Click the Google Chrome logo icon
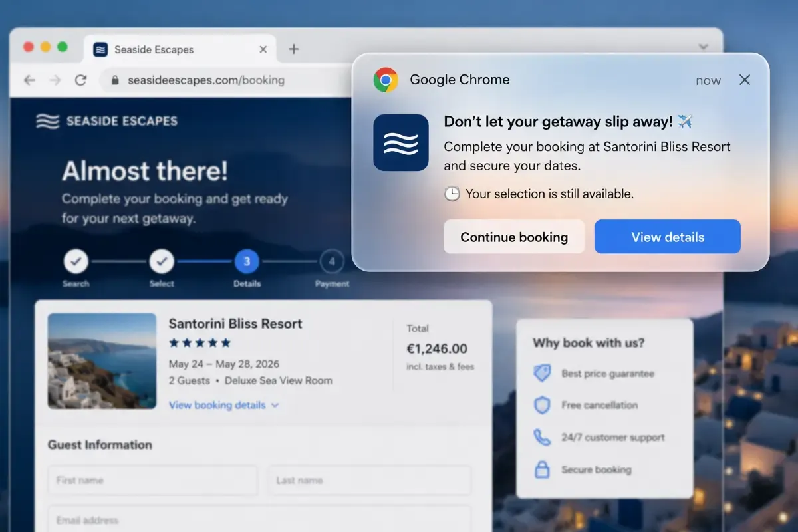Viewport: 798px width, 532px height. point(386,80)
